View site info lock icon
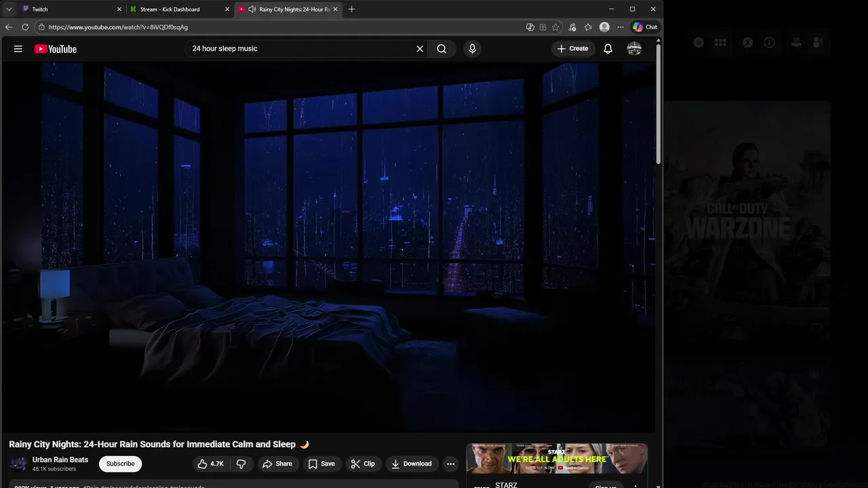Image resolution: width=868 pixels, height=488 pixels. coord(41,27)
